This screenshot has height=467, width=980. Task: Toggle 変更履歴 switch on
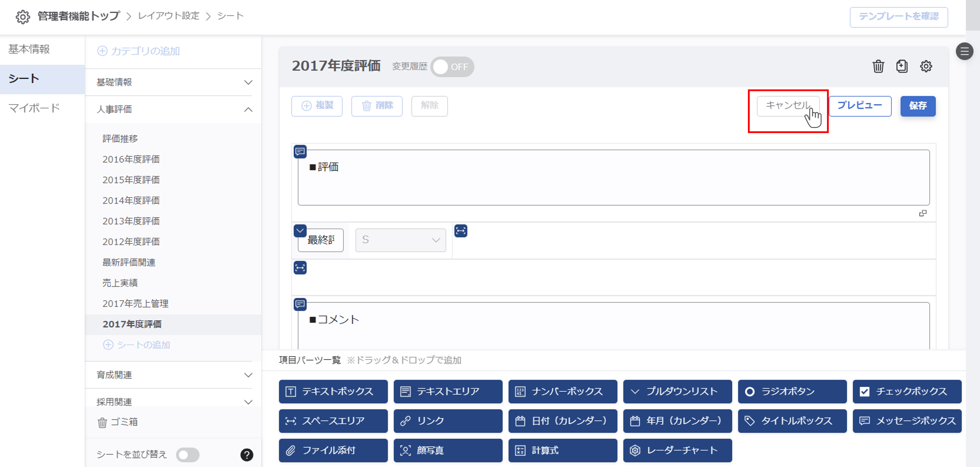click(452, 67)
